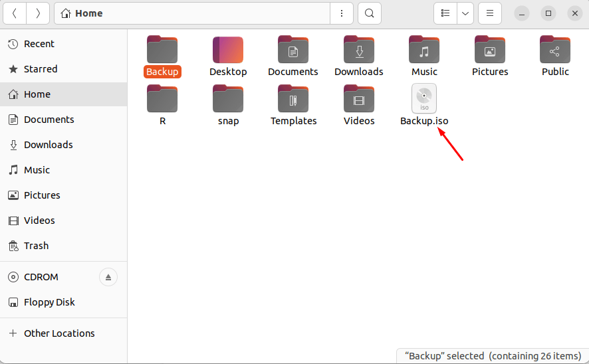Open Floppy Disk in the sidebar
589x364 pixels.
point(63,302)
